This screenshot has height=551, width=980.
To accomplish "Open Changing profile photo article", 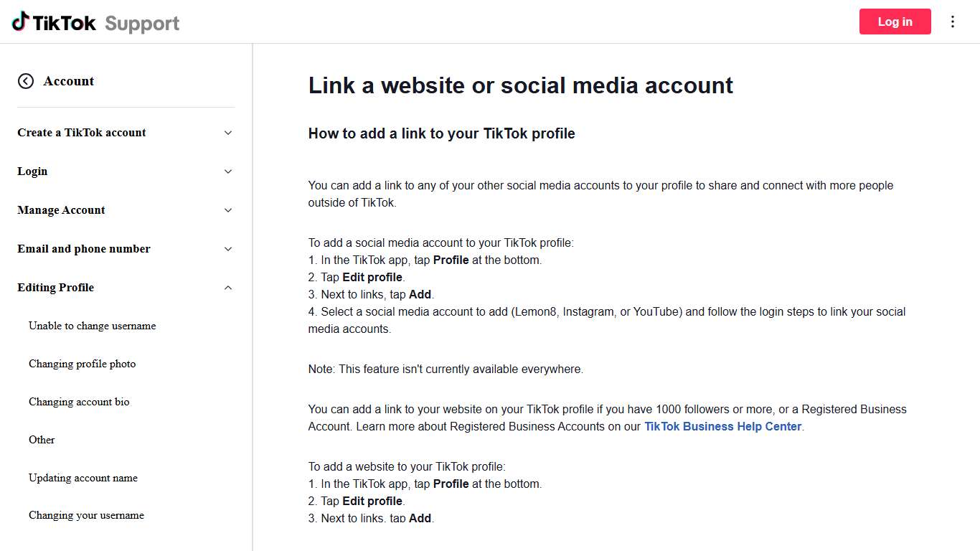I will tap(82, 364).
